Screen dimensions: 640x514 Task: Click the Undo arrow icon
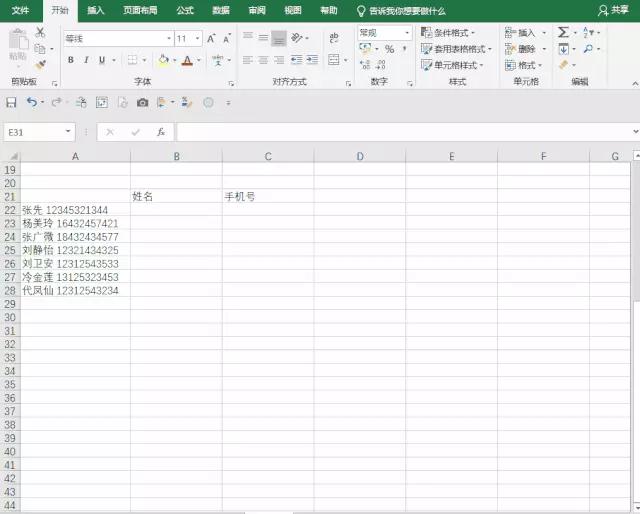32,102
